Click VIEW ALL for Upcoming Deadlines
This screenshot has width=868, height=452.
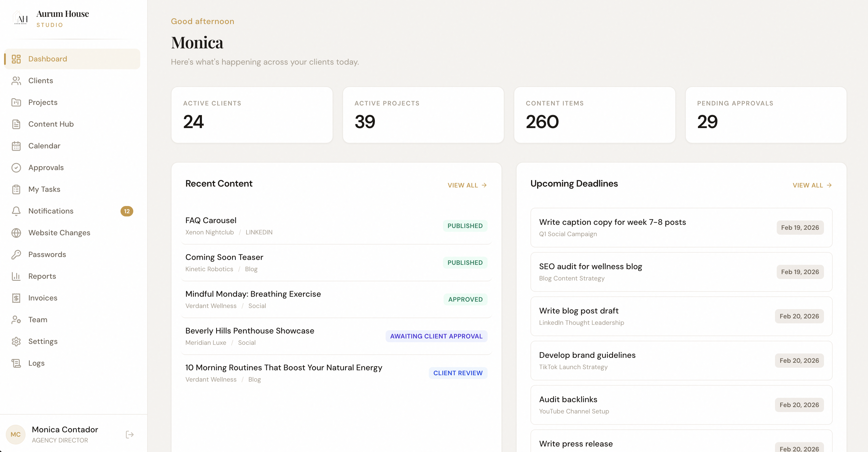812,185
